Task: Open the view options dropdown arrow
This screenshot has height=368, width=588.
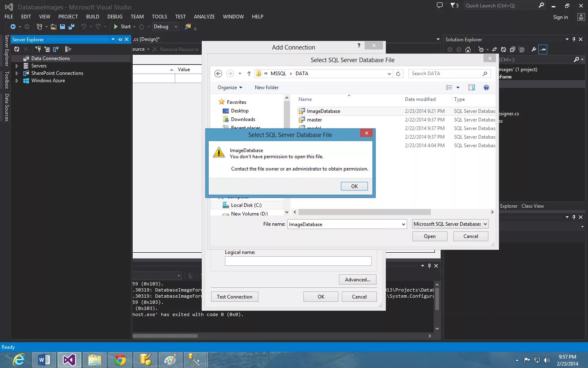Action: pyautogui.click(x=458, y=88)
